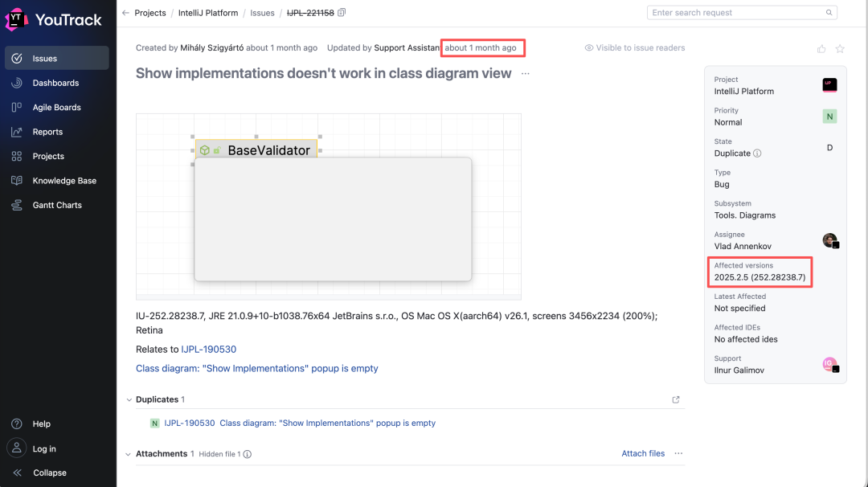Image resolution: width=868 pixels, height=487 pixels.
Task: Open Issues in the sidebar
Action: tap(57, 58)
